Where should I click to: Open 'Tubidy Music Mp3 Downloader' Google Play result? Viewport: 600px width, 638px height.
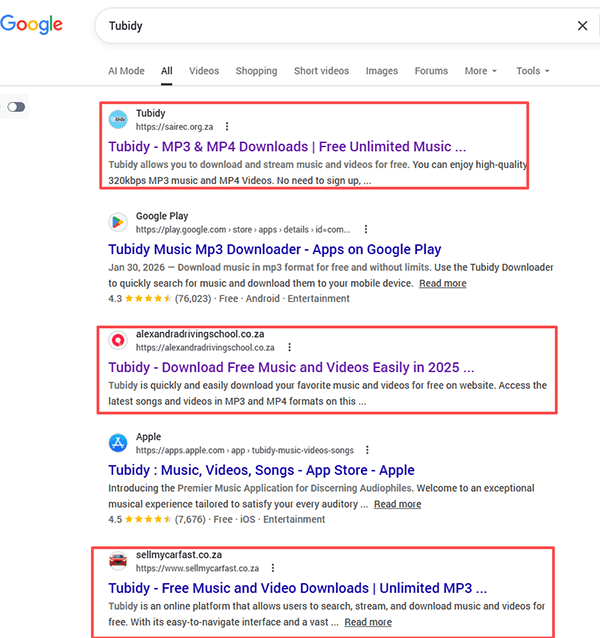(275, 249)
